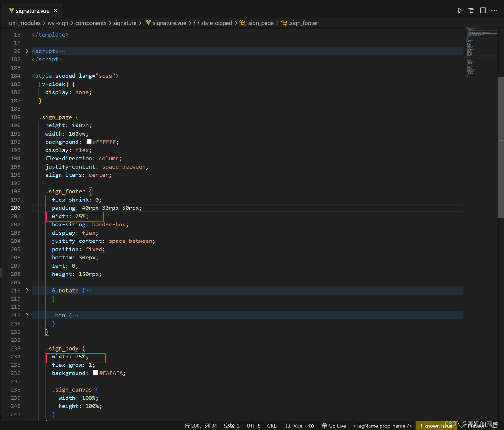Select the signature.vue editor tab

pyautogui.click(x=33, y=10)
